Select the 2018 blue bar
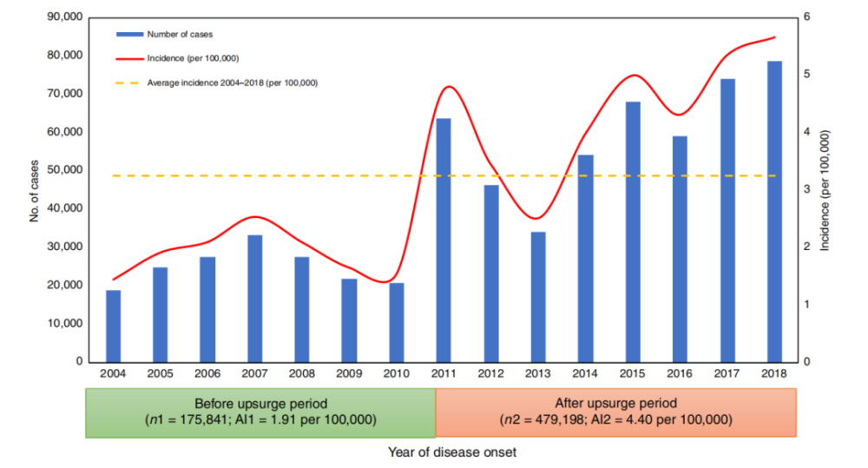Viewport: 868px width, 468px height. [774, 212]
